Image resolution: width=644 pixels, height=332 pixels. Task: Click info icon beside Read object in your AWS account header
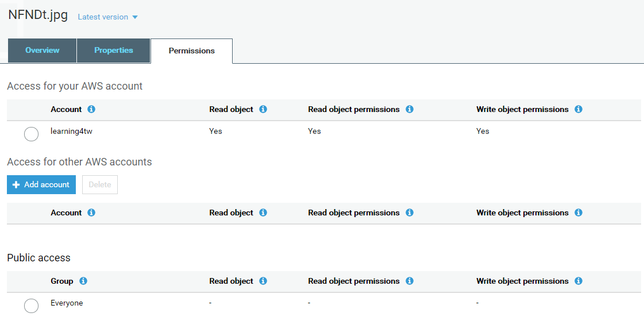(263, 109)
